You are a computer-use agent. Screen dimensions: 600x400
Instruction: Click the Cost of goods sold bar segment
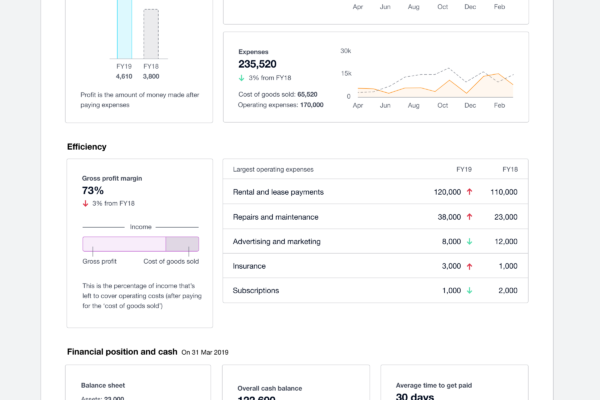[x=182, y=244]
